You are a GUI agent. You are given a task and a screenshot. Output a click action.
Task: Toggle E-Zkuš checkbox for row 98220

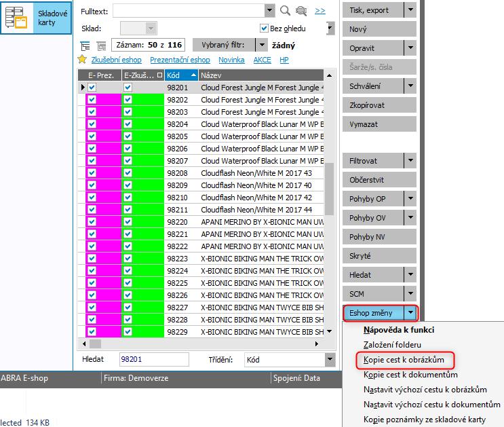point(128,222)
